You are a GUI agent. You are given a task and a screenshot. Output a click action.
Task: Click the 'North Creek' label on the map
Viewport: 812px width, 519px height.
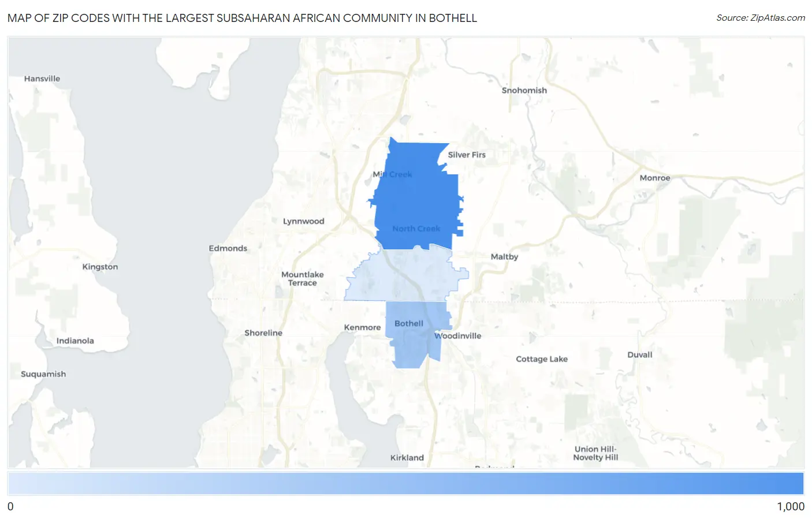(x=416, y=229)
